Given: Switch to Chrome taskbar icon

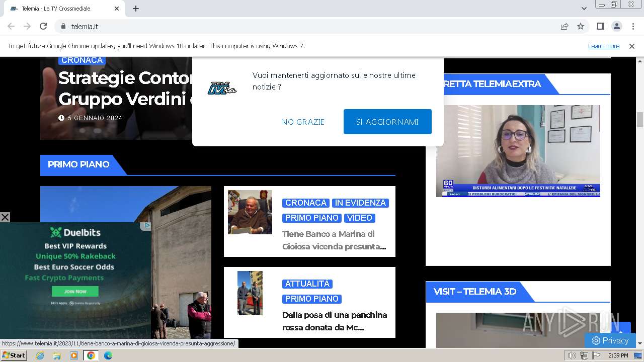Looking at the screenshot, I should [x=91, y=355].
